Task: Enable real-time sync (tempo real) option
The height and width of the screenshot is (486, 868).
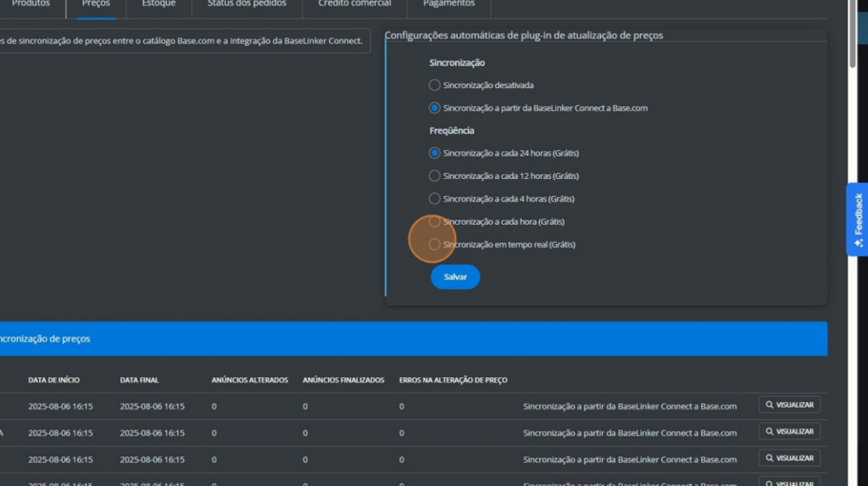Action: point(435,243)
